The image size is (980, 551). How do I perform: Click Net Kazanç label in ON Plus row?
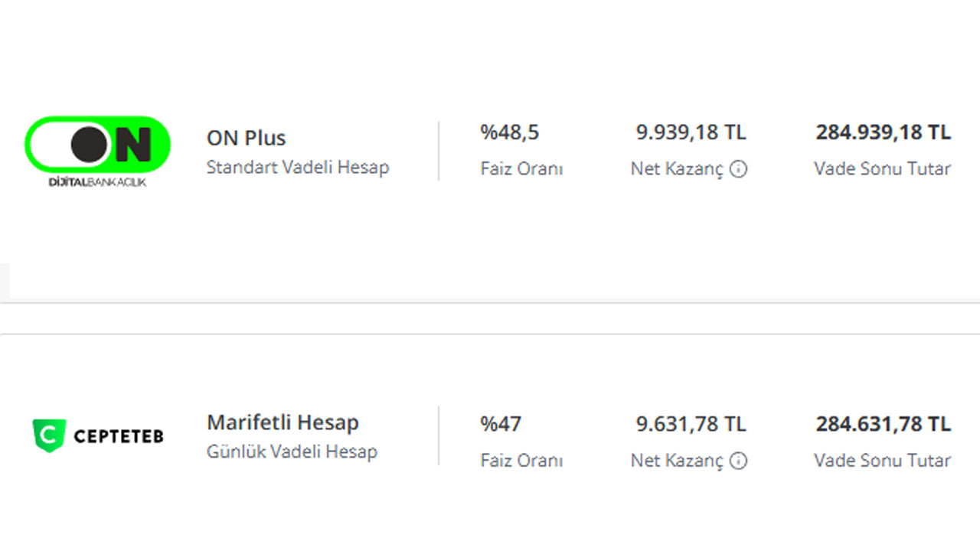click(x=676, y=169)
